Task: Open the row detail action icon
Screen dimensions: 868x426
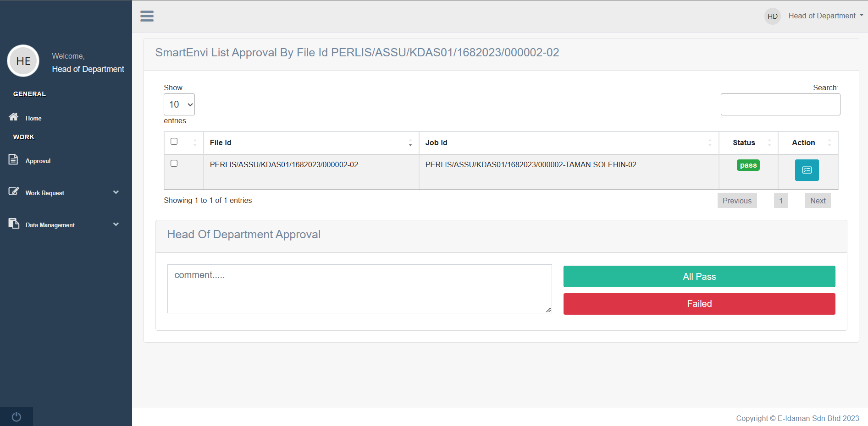Action: (x=807, y=170)
